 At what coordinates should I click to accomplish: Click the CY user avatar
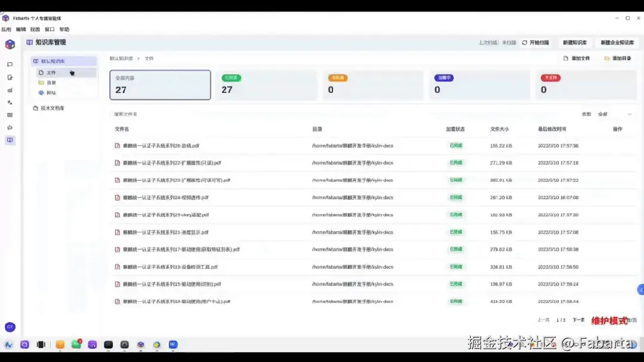[x=10, y=327]
